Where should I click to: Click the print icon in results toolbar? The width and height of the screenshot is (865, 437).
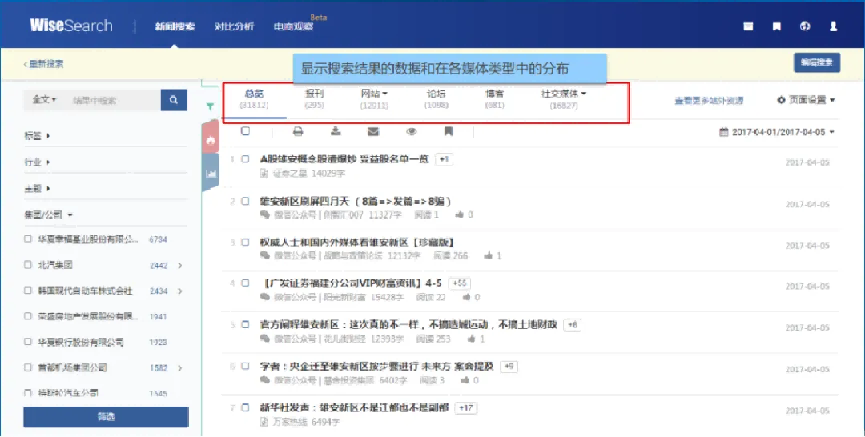pos(297,131)
